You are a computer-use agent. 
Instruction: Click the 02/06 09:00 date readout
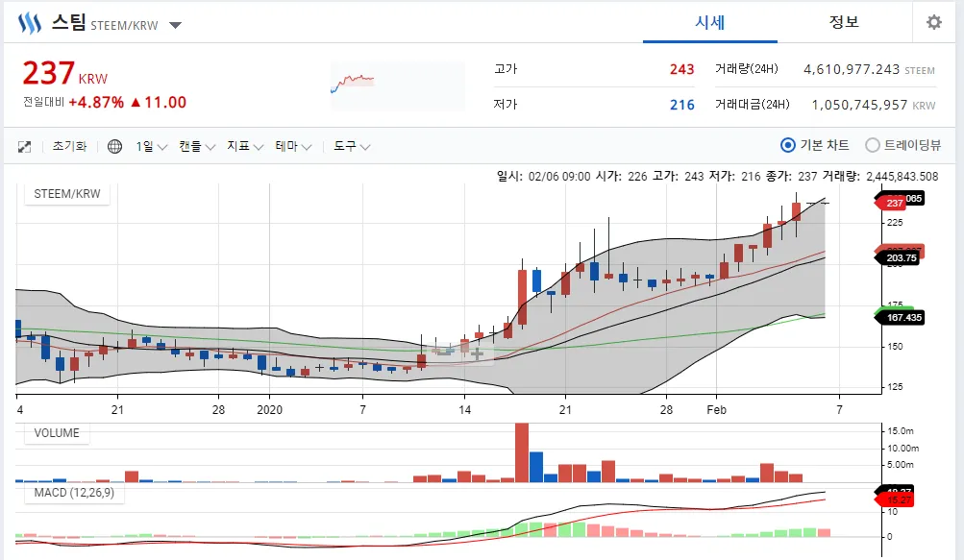(558, 177)
